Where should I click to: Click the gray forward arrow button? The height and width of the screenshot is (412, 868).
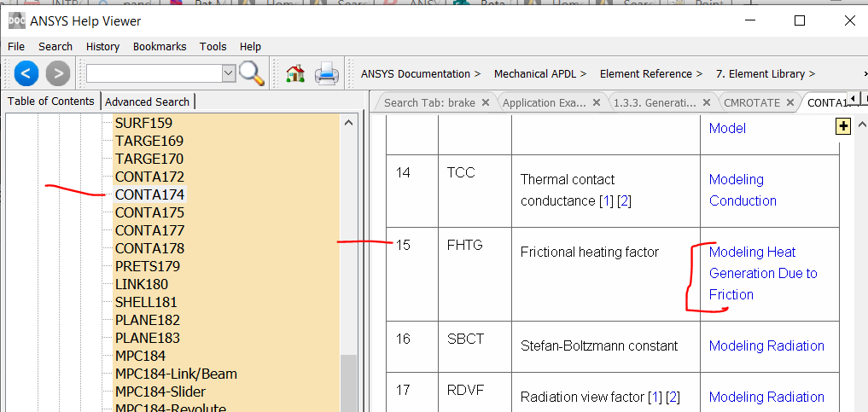(x=58, y=73)
